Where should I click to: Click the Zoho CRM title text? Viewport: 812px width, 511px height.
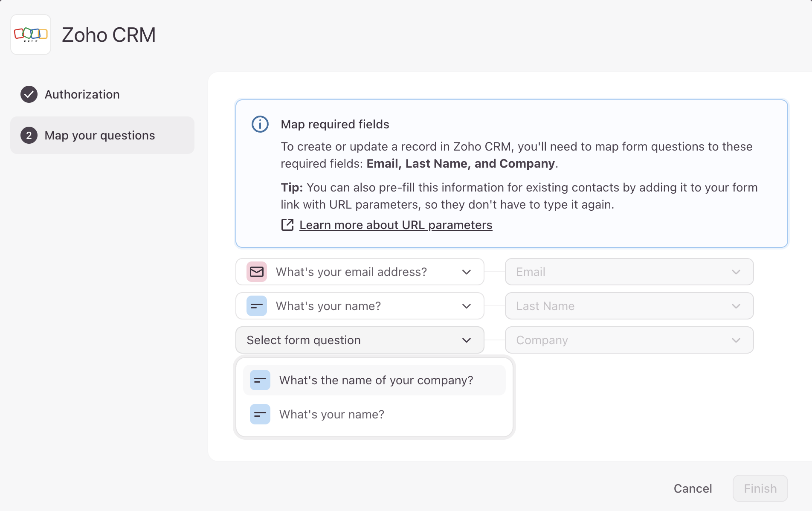109,35
